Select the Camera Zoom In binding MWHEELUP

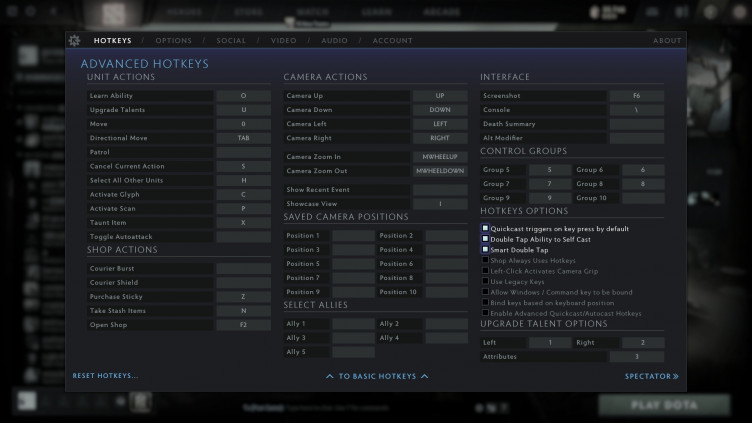click(x=440, y=157)
